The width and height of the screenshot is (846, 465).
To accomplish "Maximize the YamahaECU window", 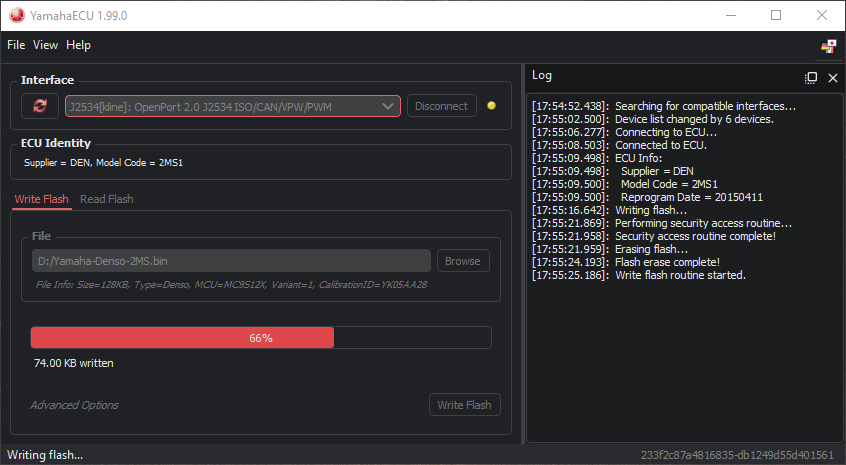I will click(776, 15).
